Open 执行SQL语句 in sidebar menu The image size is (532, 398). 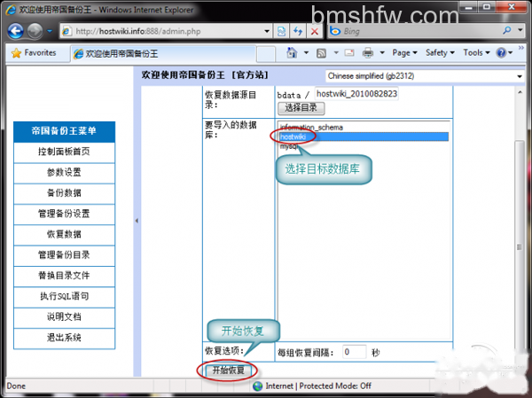[64, 296]
